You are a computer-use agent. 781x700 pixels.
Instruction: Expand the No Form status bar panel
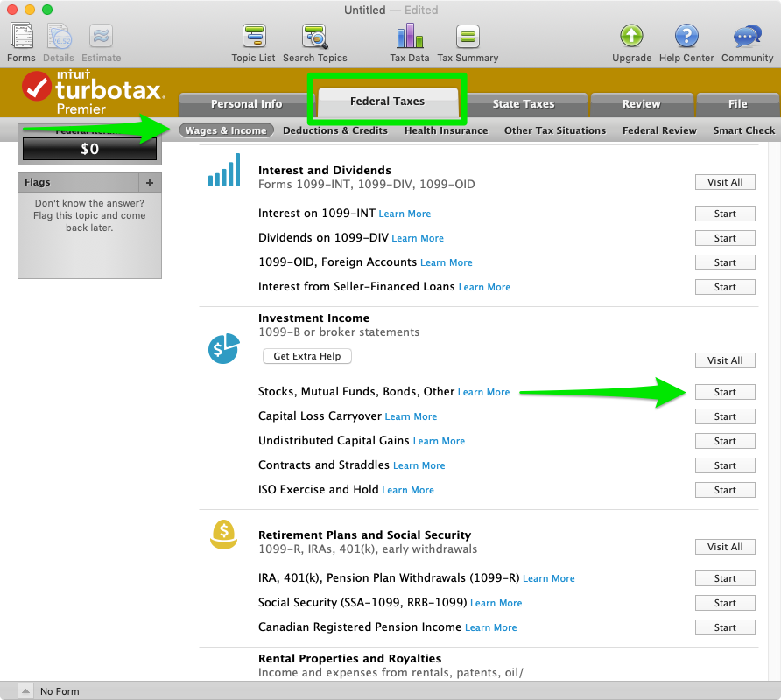[25, 691]
